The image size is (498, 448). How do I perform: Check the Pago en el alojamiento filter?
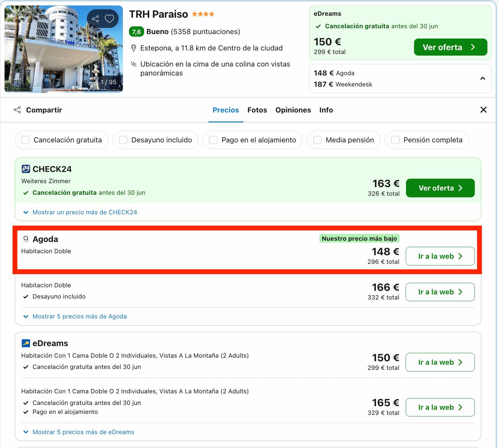213,140
